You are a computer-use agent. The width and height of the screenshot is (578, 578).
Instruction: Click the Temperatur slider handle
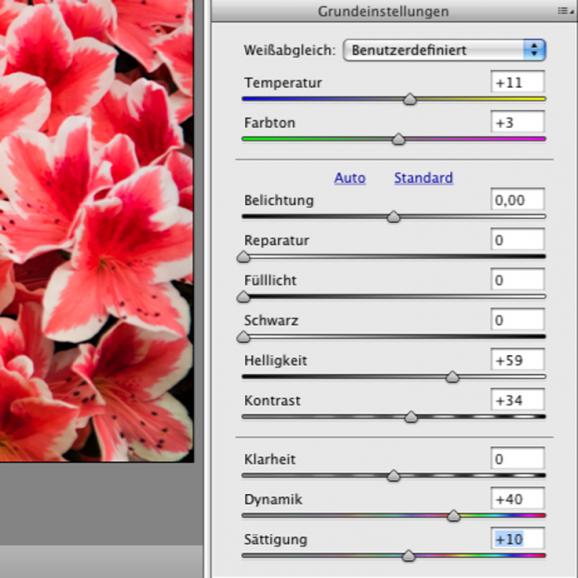point(410,99)
